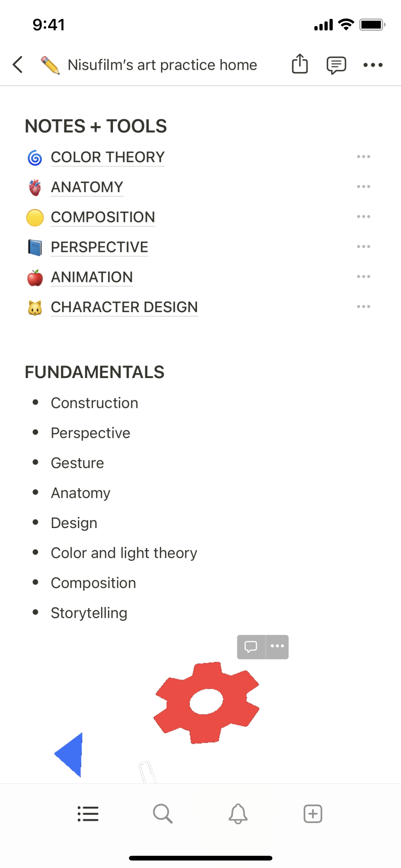Open PERSPECTIVE row options menu
401x868 pixels.
[x=364, y=247]
